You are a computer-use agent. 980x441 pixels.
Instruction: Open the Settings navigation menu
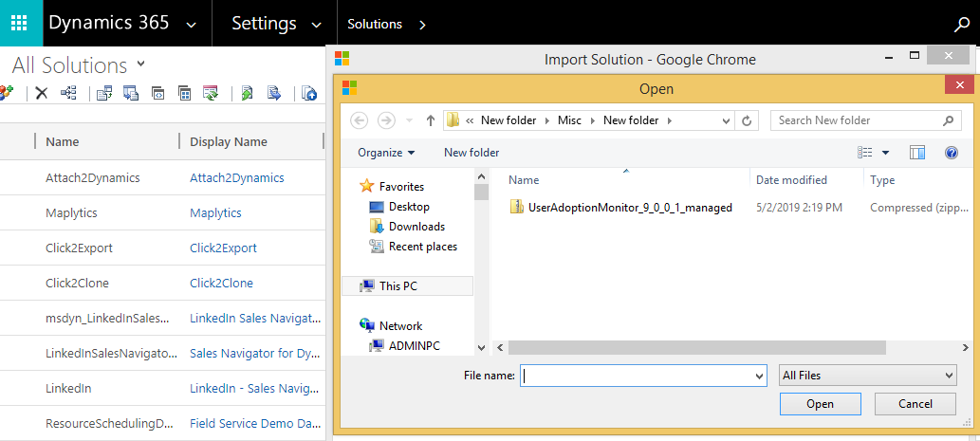point(276,24)
